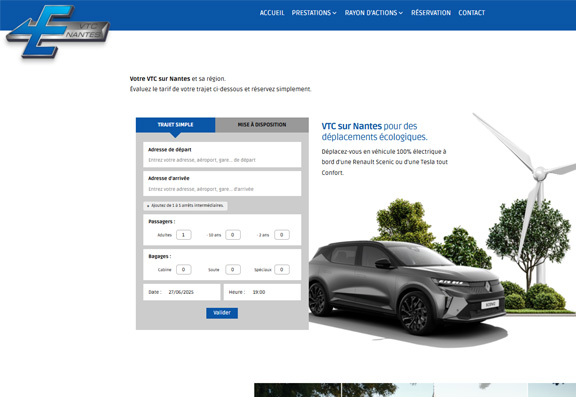Screen dimensions: 576x397
Task: Focus the Adresse de départ field
Action: point(222,155)
